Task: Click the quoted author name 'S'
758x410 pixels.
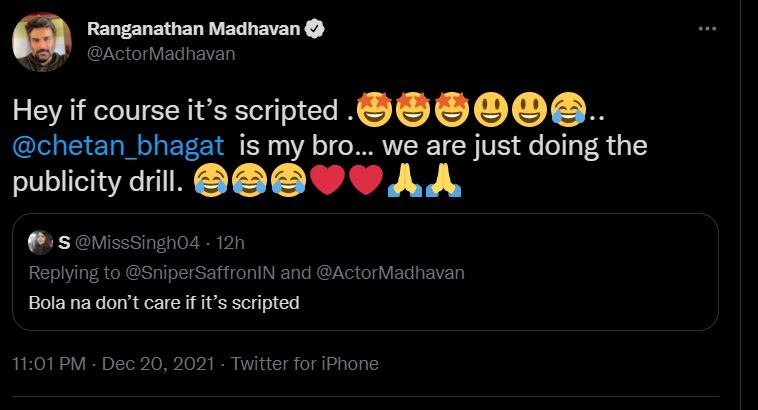Action: 64,242
